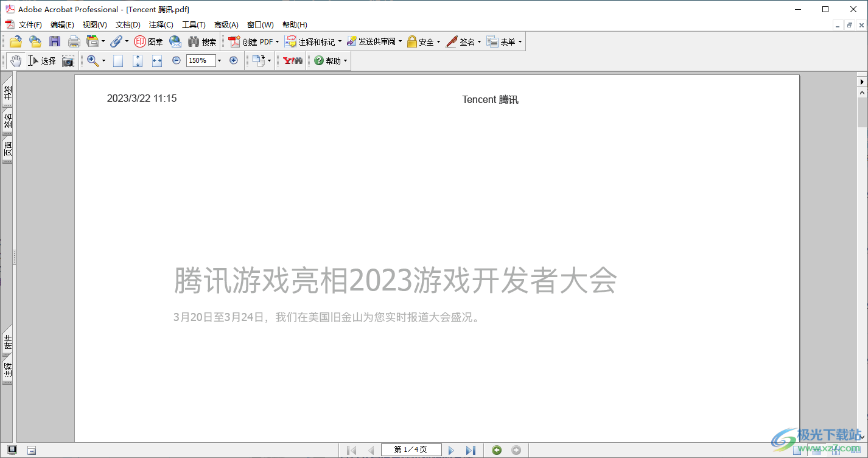Open the 帮助(H) menu
868x458 pixels.
(295, 25)
